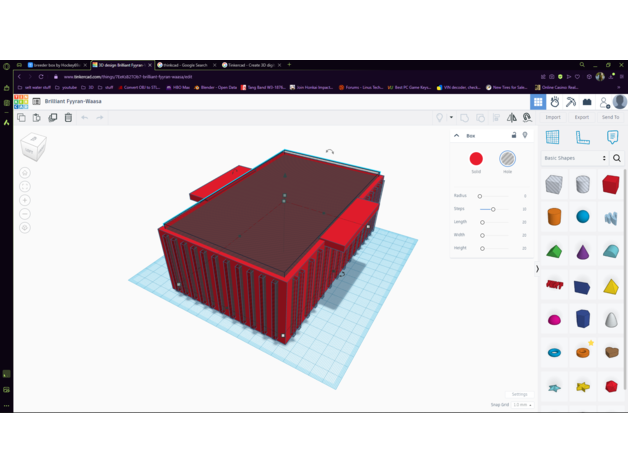628x472 pixels.
Task: Click the Duplicate and repeat icon
Action: pyautogui.click(x=53, y=118)
